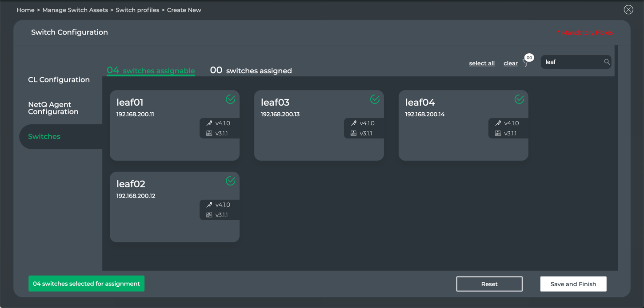Image resolution: width=644 pixels, height=308 pixels.
Task: Click the search magnifier icon
Action: coord(607,62)
